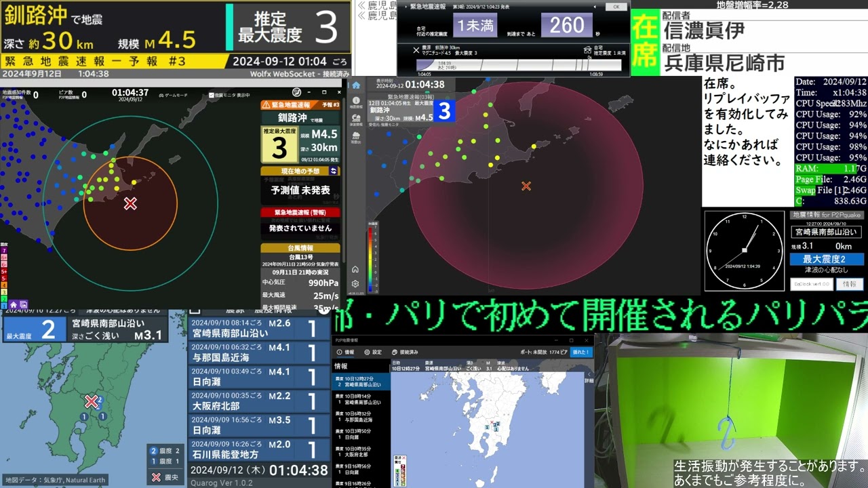
Task: Click the purple home icon in JQuake
Action: 14,304
